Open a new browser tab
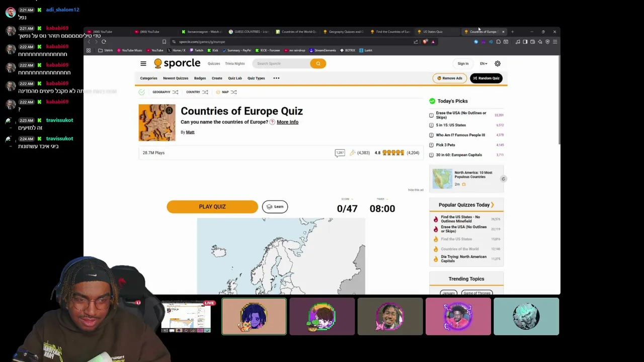 512,32
